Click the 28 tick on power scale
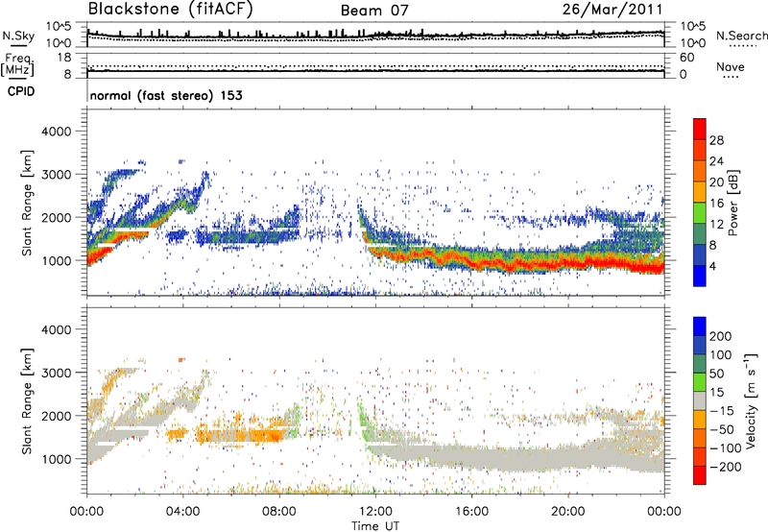The image size is (768, 532). pos(716,140)
